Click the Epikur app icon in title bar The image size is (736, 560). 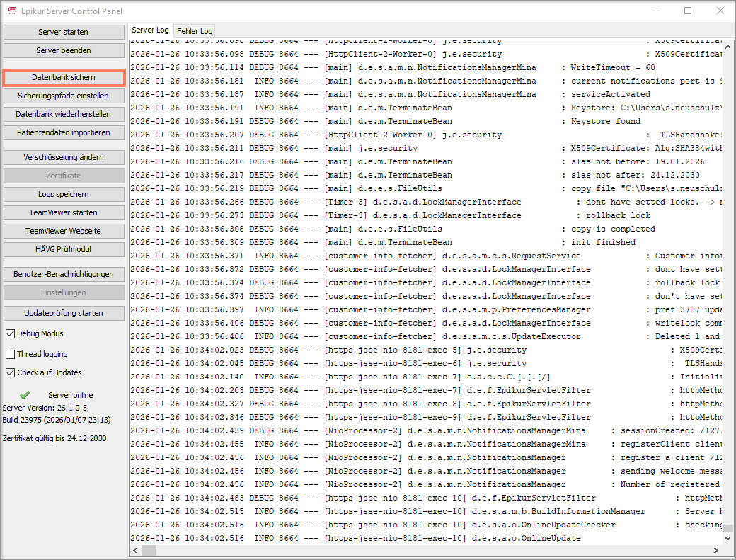(12, 11)
